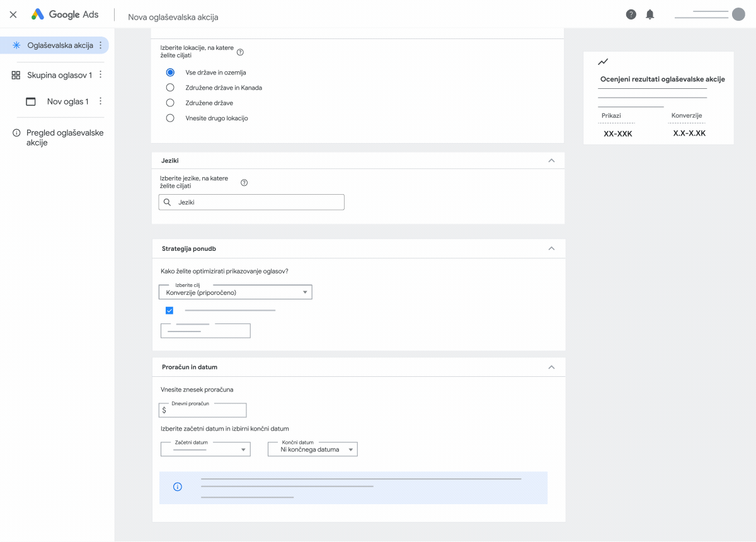Open the help question mark icon
The image size is (756, 542).
(x=631, y=14)
